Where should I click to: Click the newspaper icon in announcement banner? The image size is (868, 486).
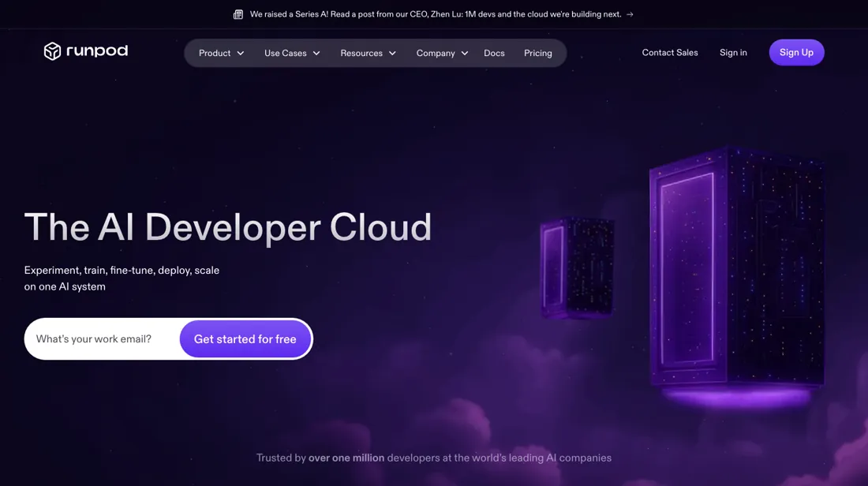(x=238, y=14)
